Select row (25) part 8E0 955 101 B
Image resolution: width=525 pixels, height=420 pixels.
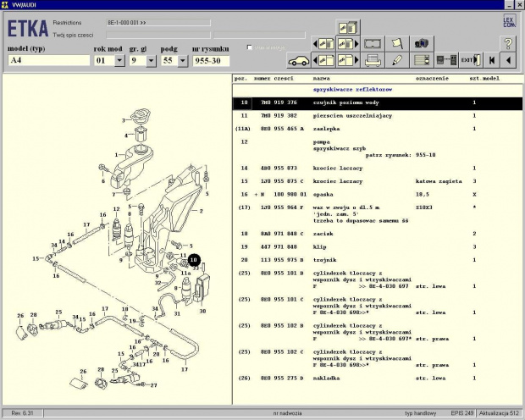click(378, 279)
